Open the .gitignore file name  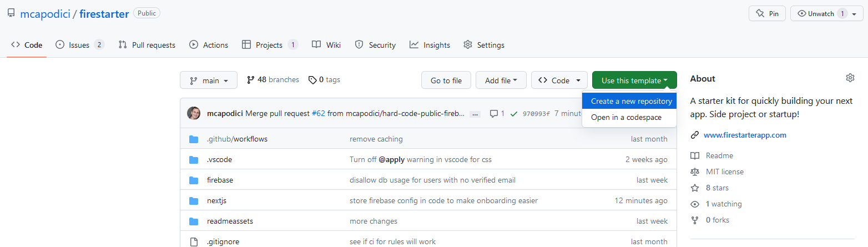223,241
